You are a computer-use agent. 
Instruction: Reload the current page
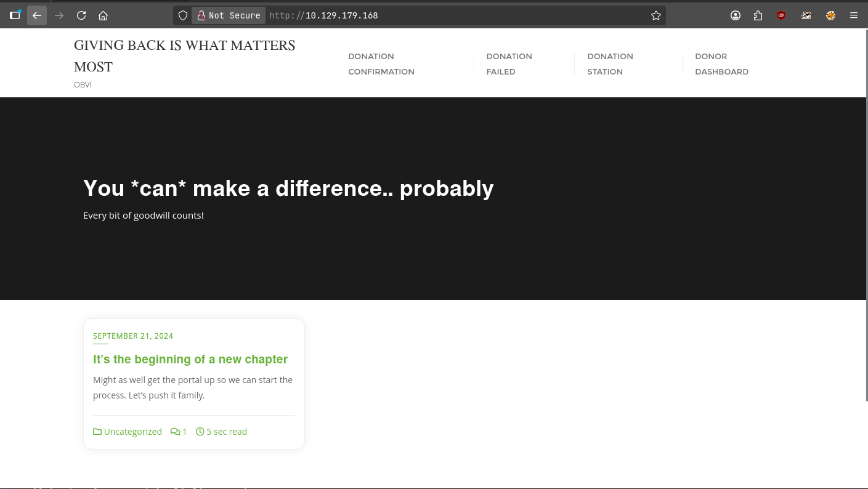81,15
